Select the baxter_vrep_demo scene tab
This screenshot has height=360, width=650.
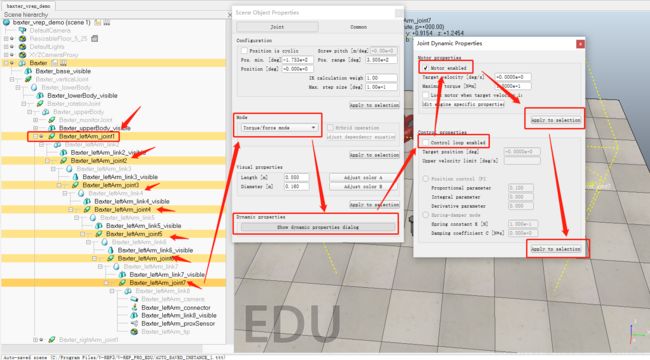(28, 6)
